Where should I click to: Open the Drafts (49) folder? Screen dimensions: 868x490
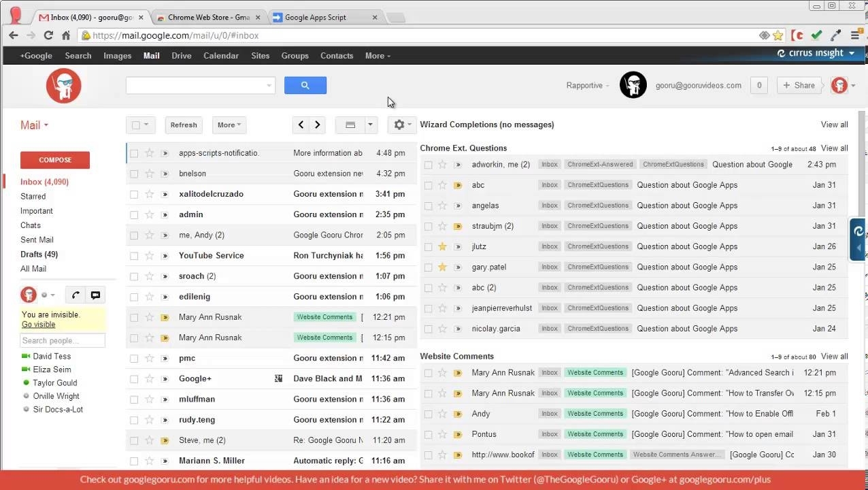click(x=39, y=255)
